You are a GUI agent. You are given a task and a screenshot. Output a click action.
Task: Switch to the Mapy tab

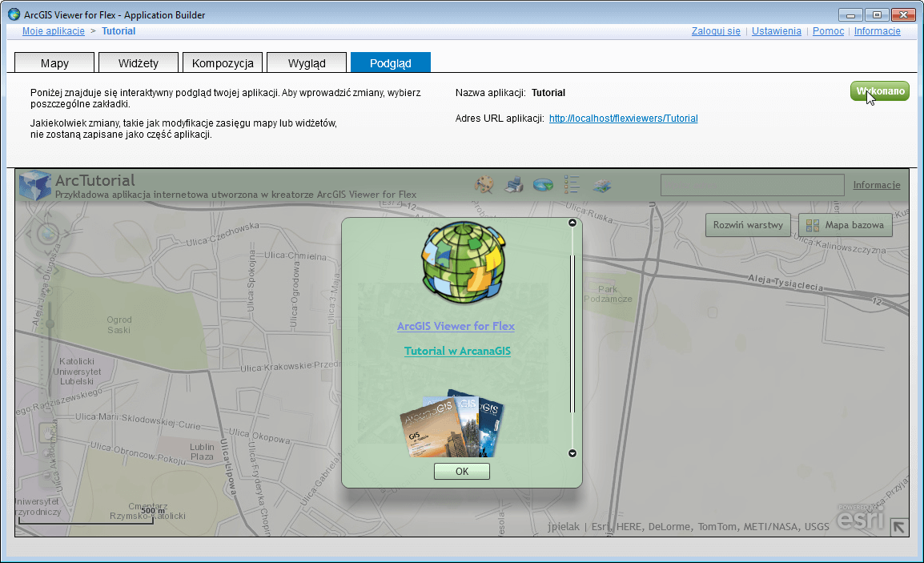[x=54, y=62]
